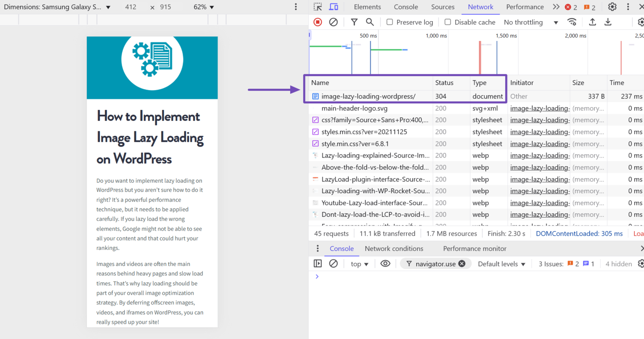The height and width of the screenshot is (339, 644).
Task: Enable the Preserve log checkbox
Action: pos(390,22)
